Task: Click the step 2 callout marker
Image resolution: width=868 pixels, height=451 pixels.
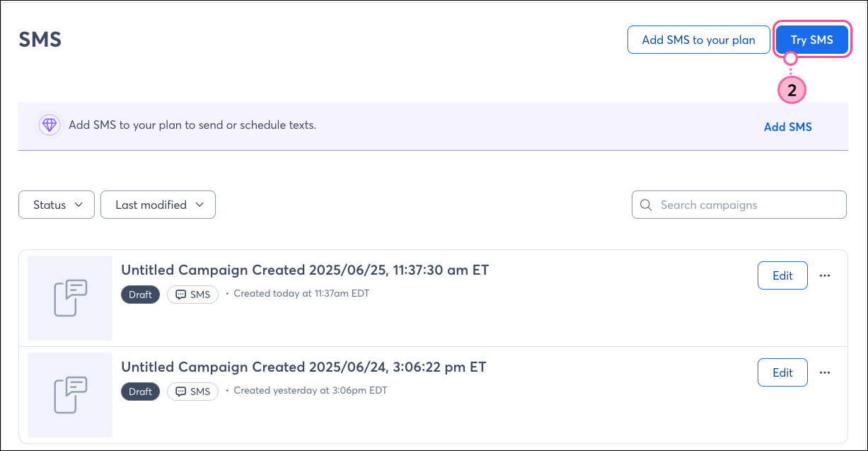Action: click(x=792, y=91)
